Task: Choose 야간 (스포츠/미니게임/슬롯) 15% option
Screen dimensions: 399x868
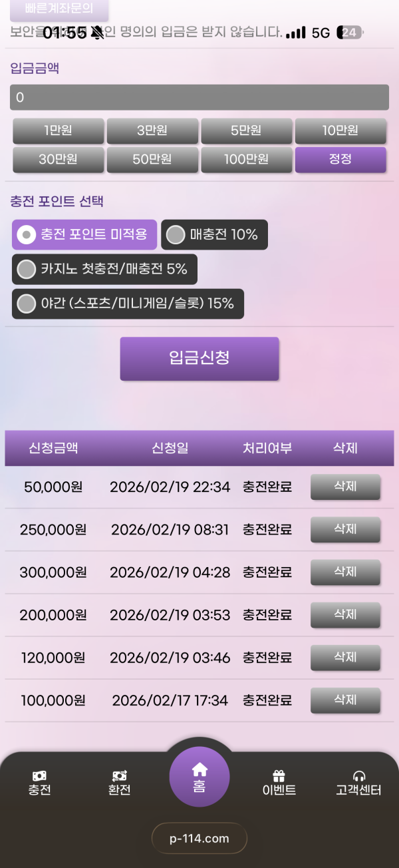Action: point(27,304)
